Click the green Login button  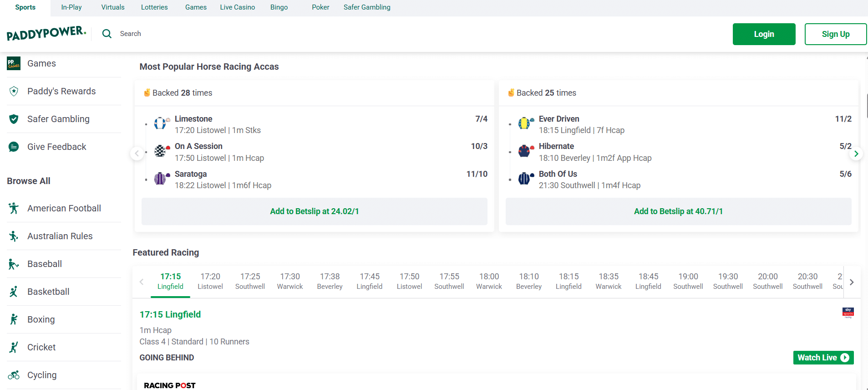pos(764,34)
